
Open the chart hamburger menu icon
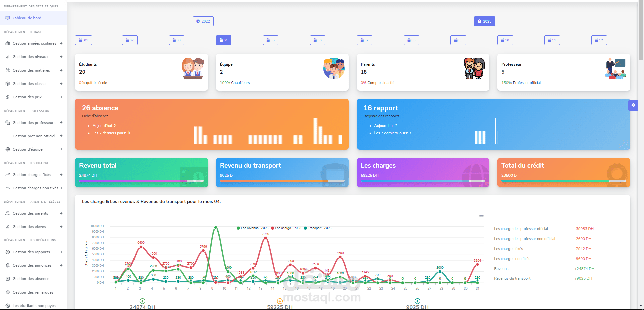[481, 217]
